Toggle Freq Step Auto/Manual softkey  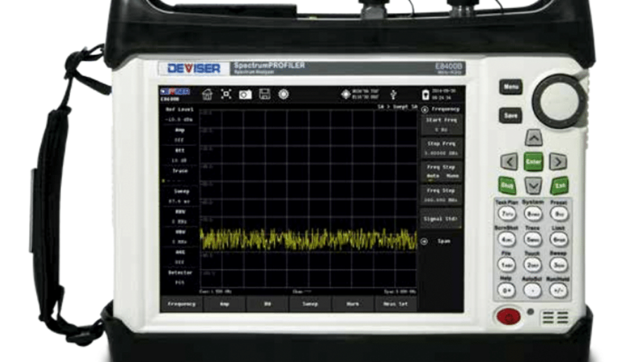(441, 172)
